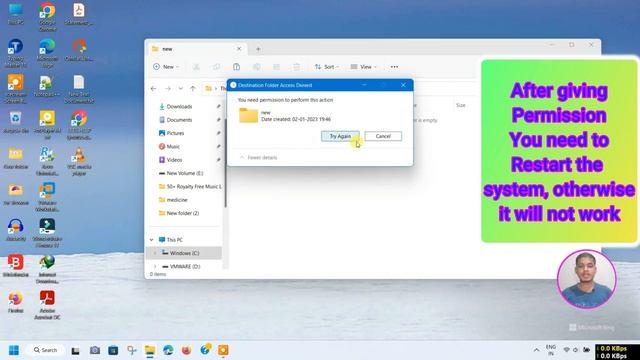640x360 pixels.
Task: Open Microsoft Edge desktop shortcut
Action: (47, 53)
